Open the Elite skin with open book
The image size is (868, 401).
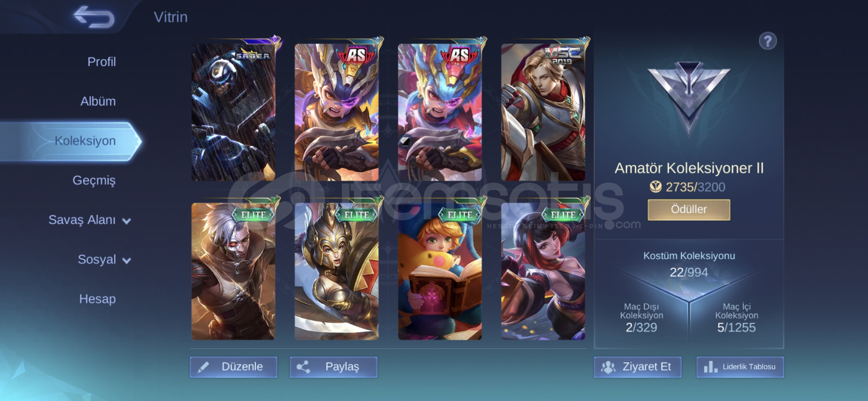(x=440, y=270)
